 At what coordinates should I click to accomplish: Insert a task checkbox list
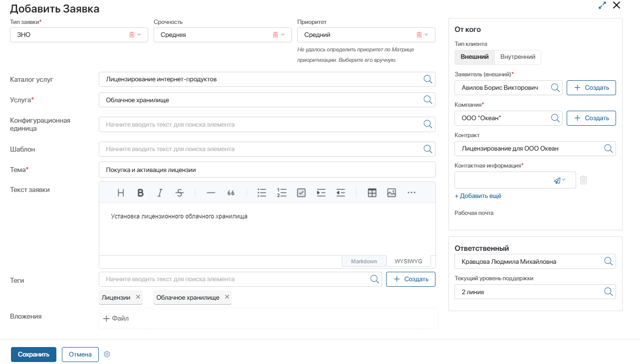[301, 193]
